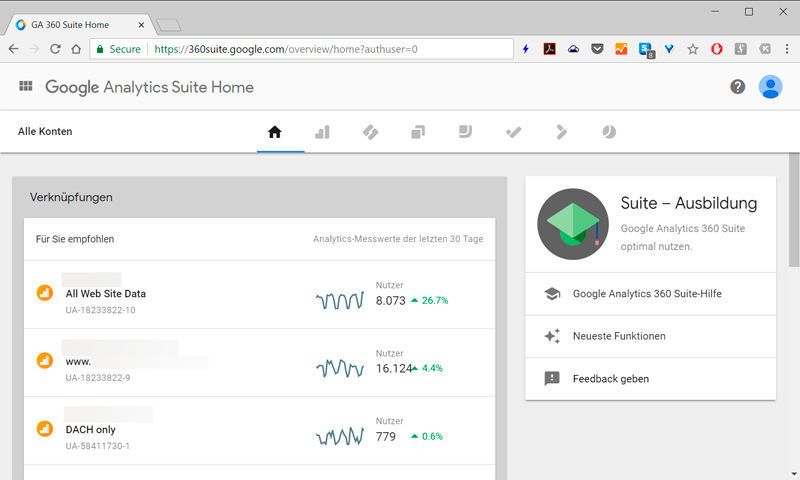Click the 16.124 Nutzer value
The height and width of the screenshot is (480, 800).
point(393,368)
